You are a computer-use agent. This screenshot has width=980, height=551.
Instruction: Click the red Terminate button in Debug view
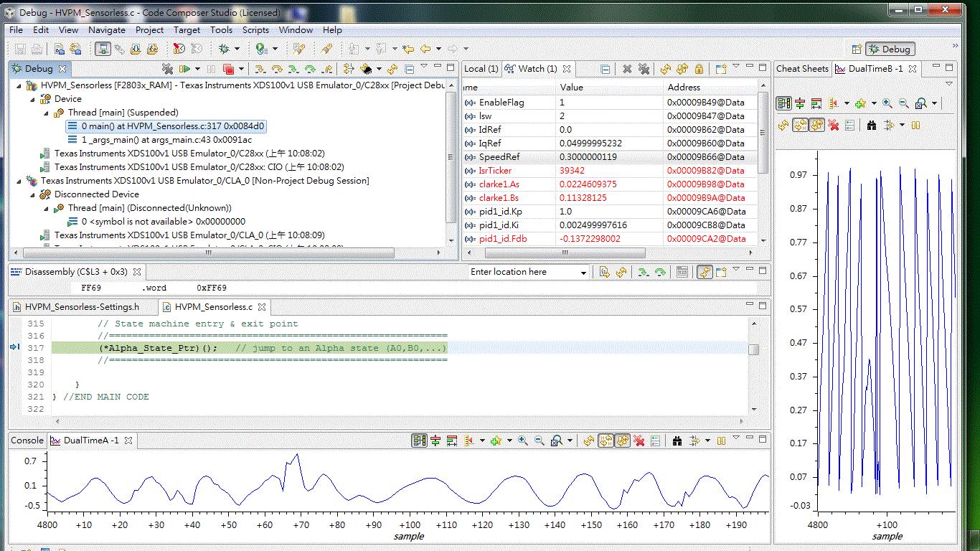[x=228, y=69]
